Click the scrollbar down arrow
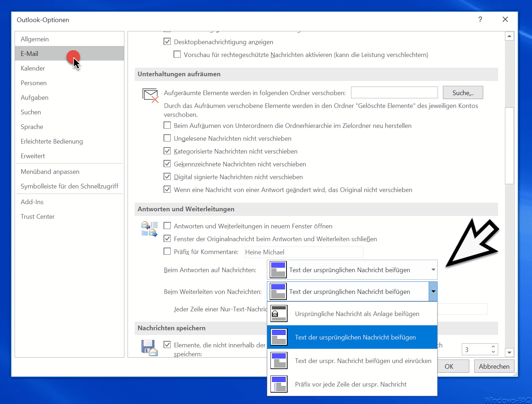The height and width of the screenshot is (404, 532). 510,352
